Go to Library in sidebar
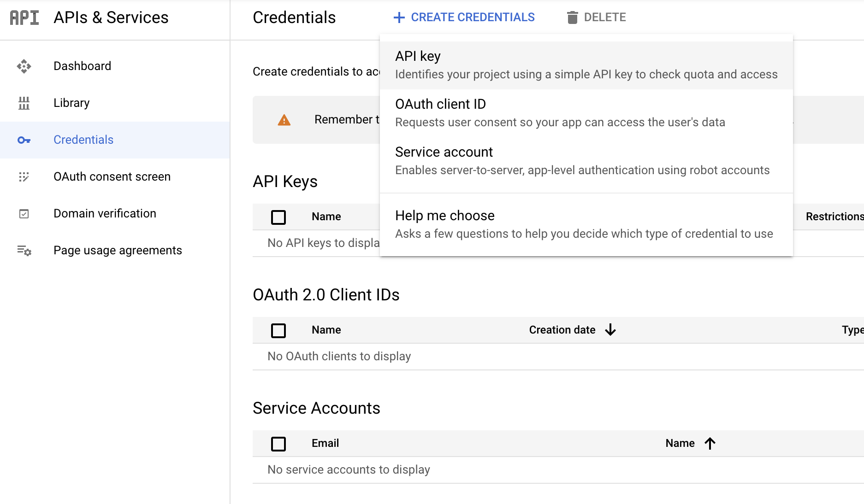This screenshot has height=504, width=864. (71, 103)
